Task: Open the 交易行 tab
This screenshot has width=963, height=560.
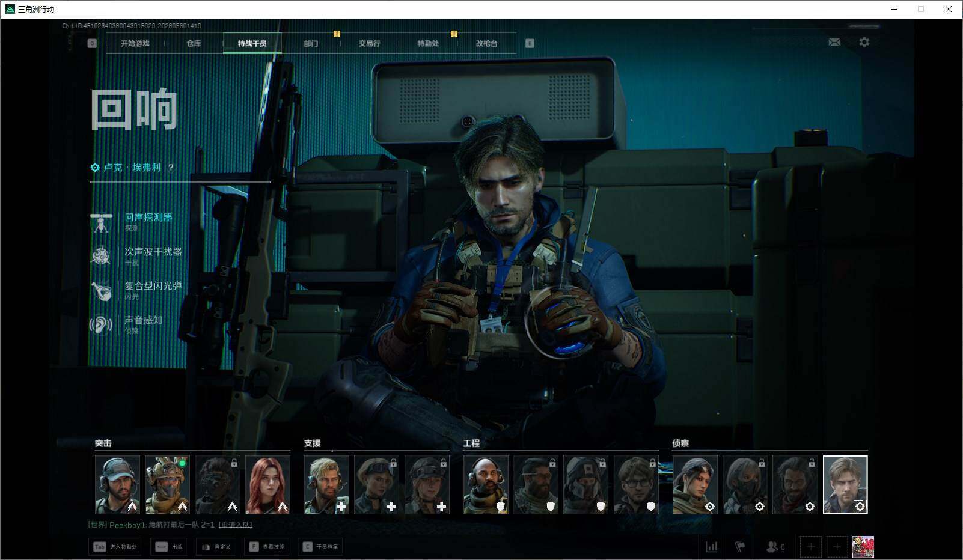Action: (x=369, y=43)
